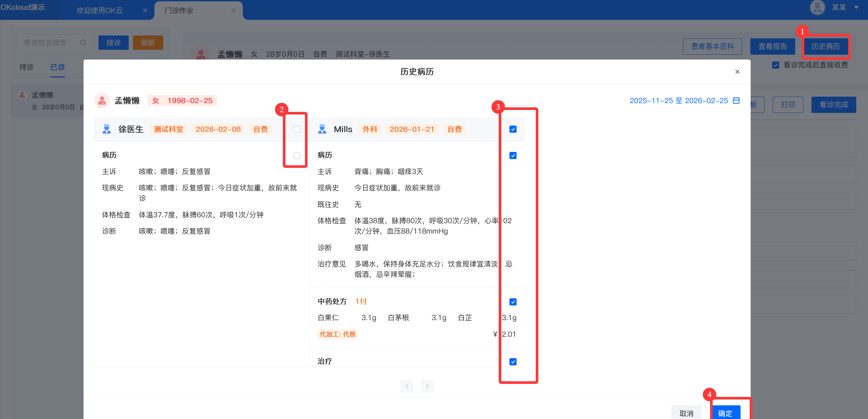Open the 某某 user dropdown arrow

(856, 7)
